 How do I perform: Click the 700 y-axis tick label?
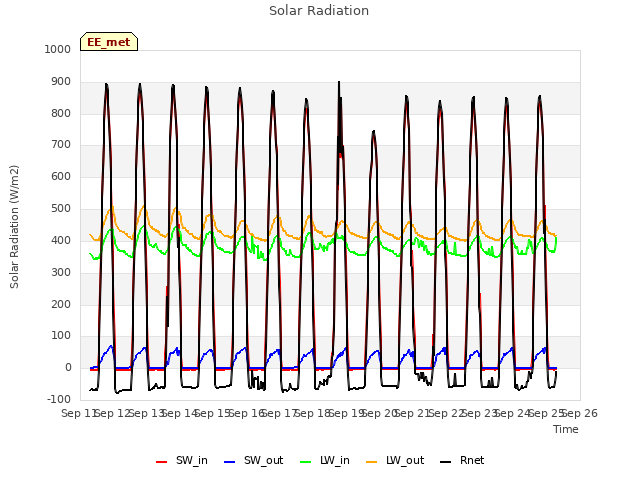point(61,144)
